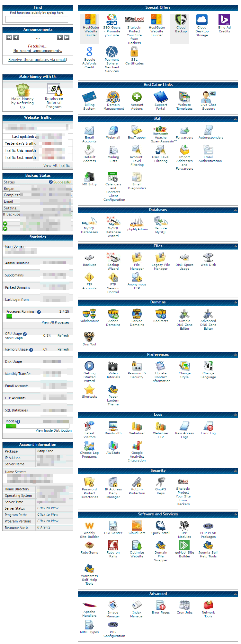Click the Inodes usage bar
The image size is (241, 644).
tap(38, 426)
